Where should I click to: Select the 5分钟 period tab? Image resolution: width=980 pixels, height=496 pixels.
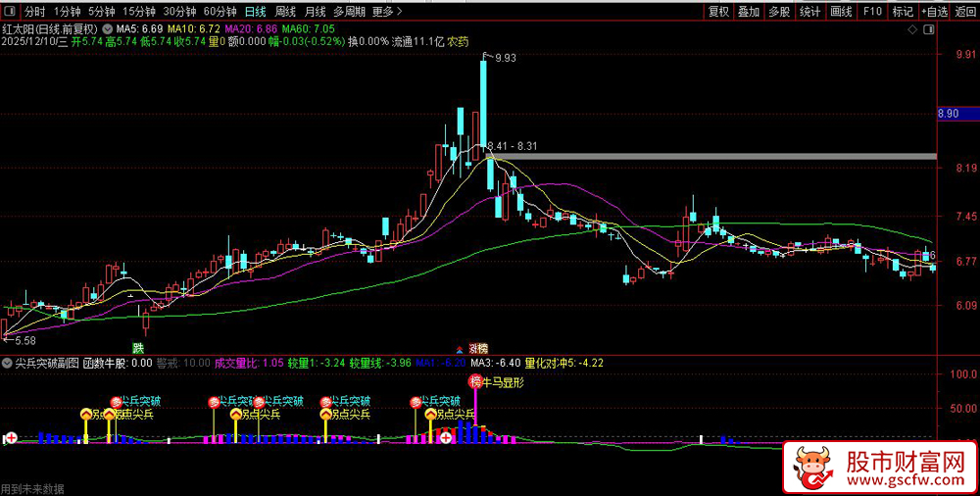coord(101,11)
